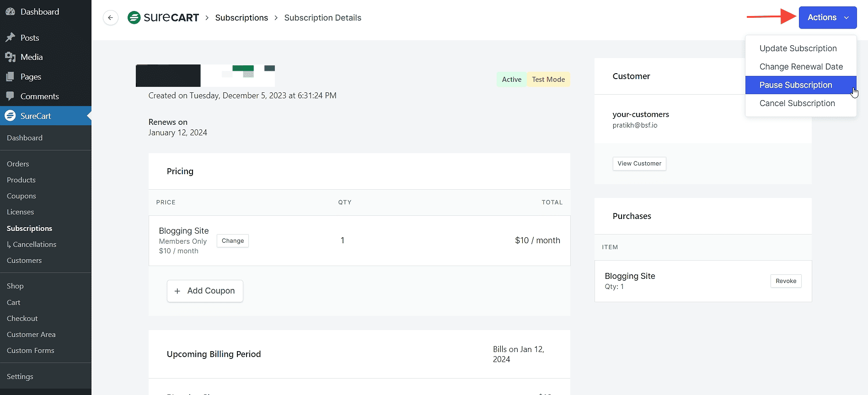Open SureCart Dashboard submenu item

(x=25, y=138)
